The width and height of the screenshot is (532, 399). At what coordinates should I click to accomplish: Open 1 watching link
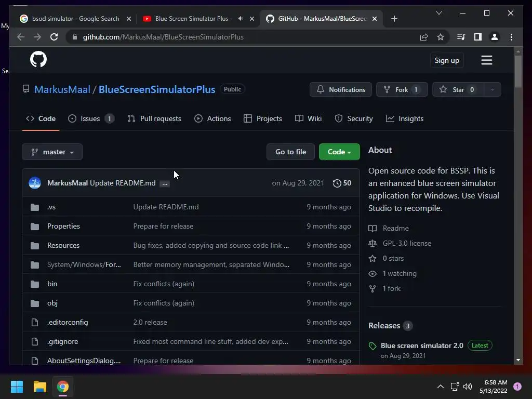(400, 273)
